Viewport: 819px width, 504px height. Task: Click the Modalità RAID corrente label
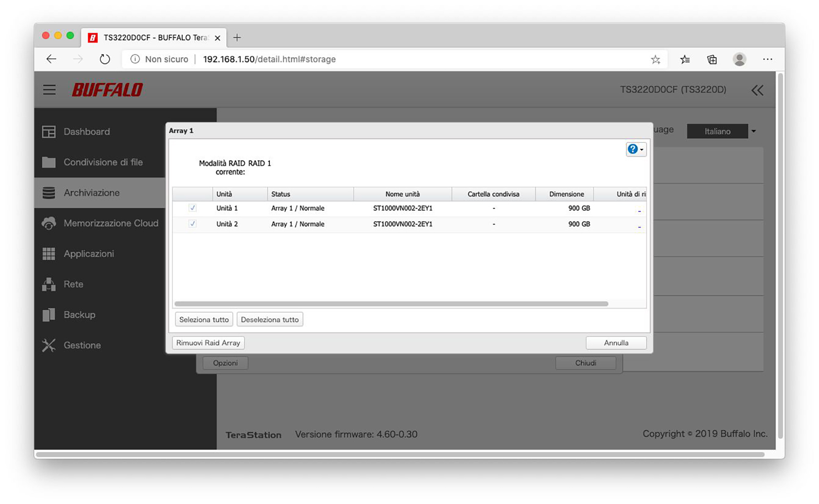[222, 167]
